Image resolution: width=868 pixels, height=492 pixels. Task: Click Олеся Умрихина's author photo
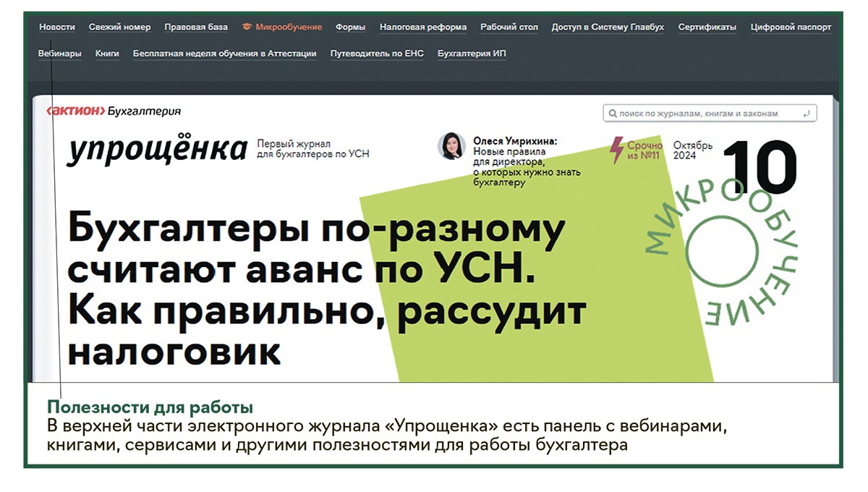(451, 146)
